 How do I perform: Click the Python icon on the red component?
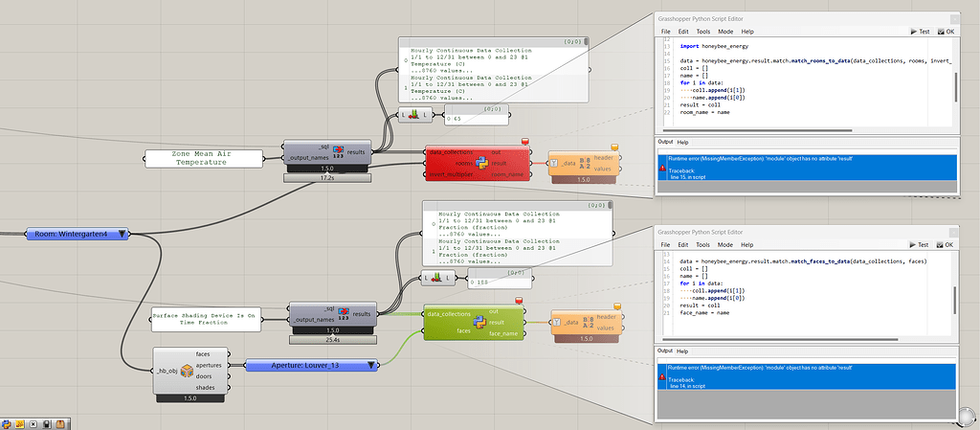(481, 162)
